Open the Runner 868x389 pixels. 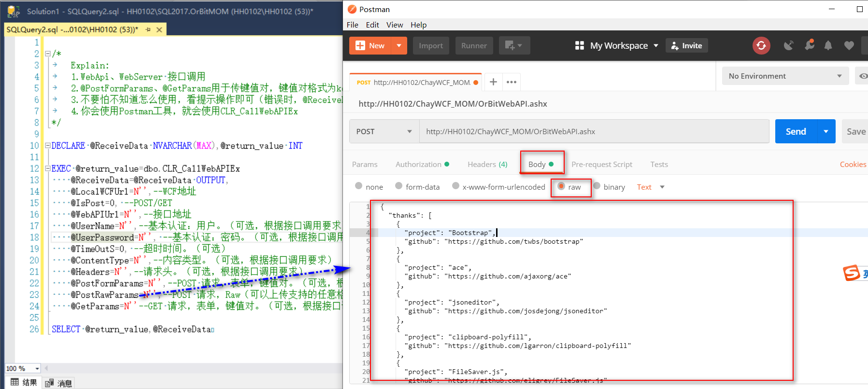coord(474,45)
